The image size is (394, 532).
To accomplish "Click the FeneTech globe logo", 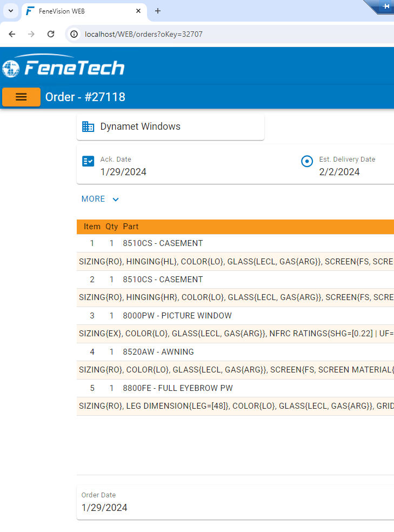I will tap(11, 68).
